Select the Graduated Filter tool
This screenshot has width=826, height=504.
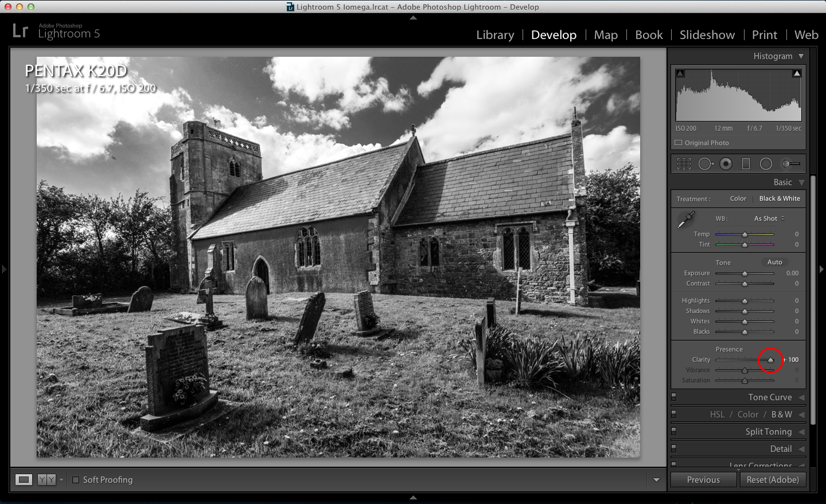coord(746,164)
